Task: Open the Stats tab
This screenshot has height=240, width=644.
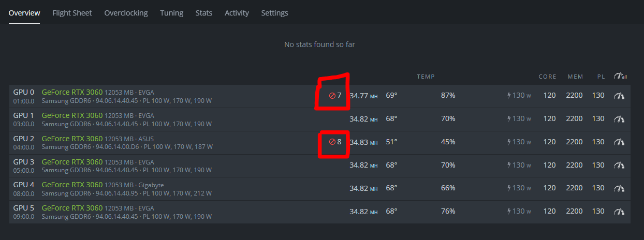Action: 204,13
